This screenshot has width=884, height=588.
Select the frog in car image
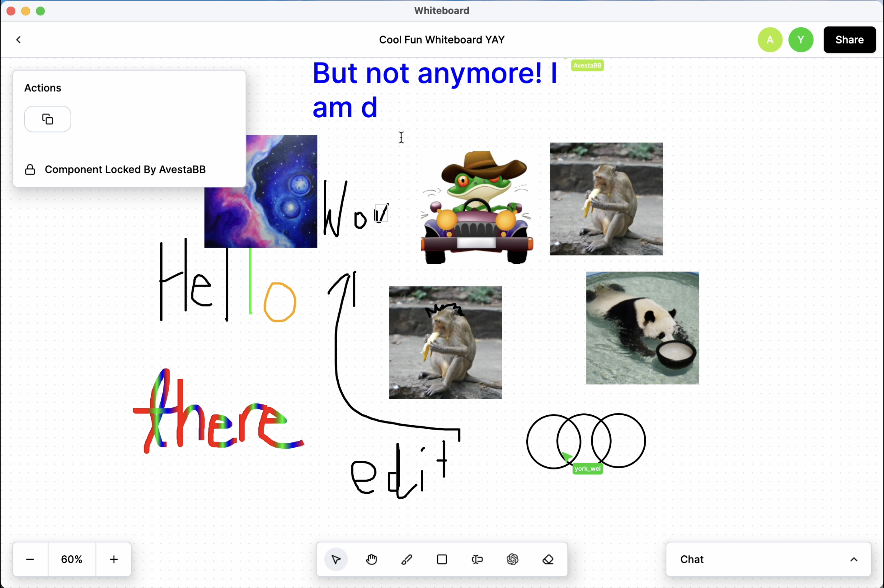click(477, 208)
